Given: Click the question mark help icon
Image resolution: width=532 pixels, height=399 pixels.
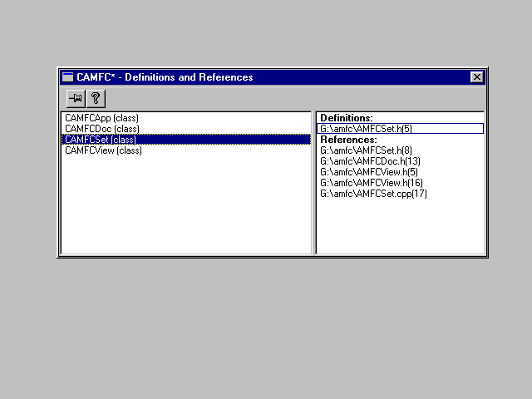Looking at the screenshot, I should click(x=96, y=97).
